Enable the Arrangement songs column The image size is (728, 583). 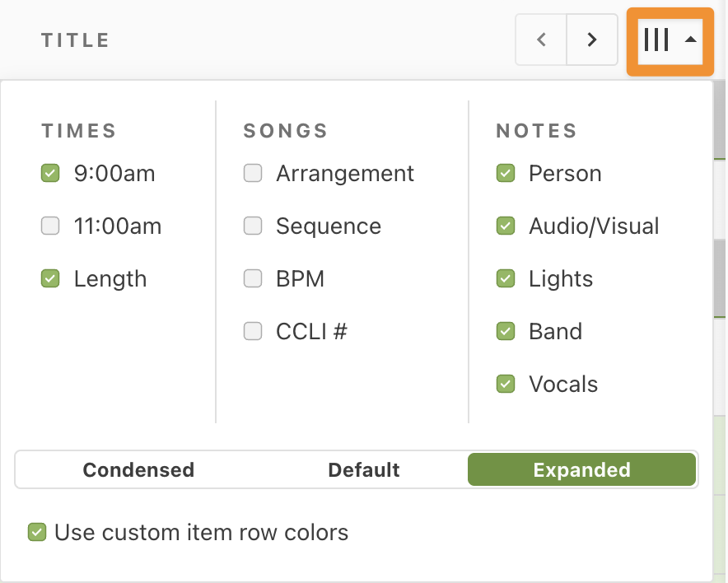click(x=253, y=173)
